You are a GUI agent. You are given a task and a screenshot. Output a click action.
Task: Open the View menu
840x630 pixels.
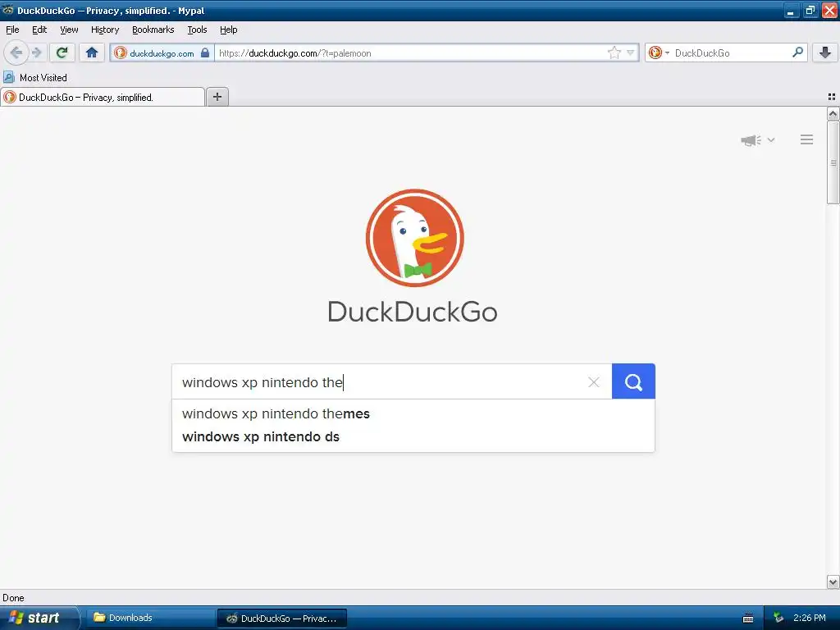[x=69, y=30]
